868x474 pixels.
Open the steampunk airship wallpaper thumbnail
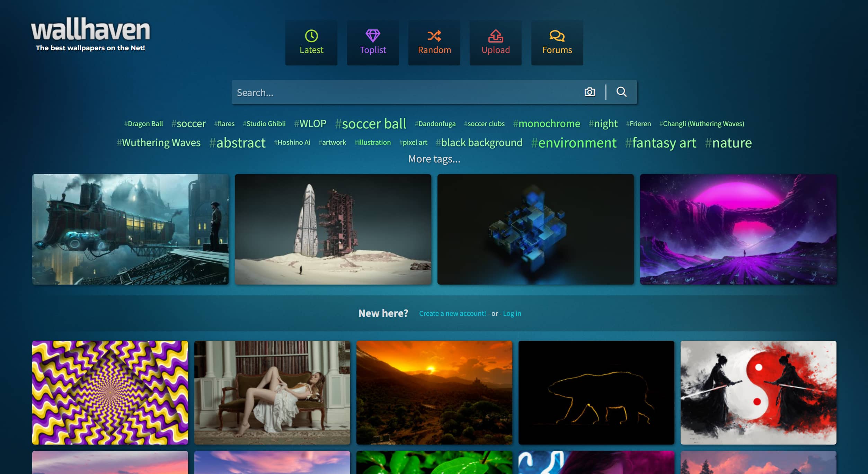130,229
